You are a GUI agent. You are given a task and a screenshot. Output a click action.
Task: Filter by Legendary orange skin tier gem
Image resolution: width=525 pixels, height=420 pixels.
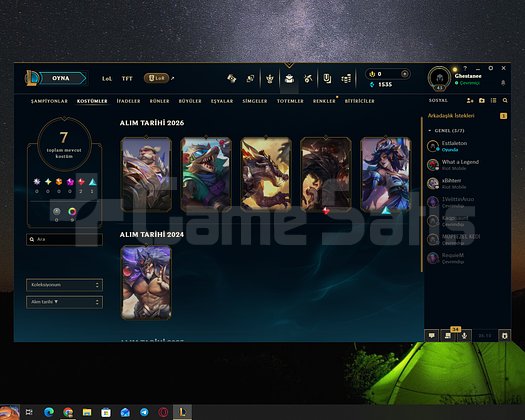pos(59,182)
